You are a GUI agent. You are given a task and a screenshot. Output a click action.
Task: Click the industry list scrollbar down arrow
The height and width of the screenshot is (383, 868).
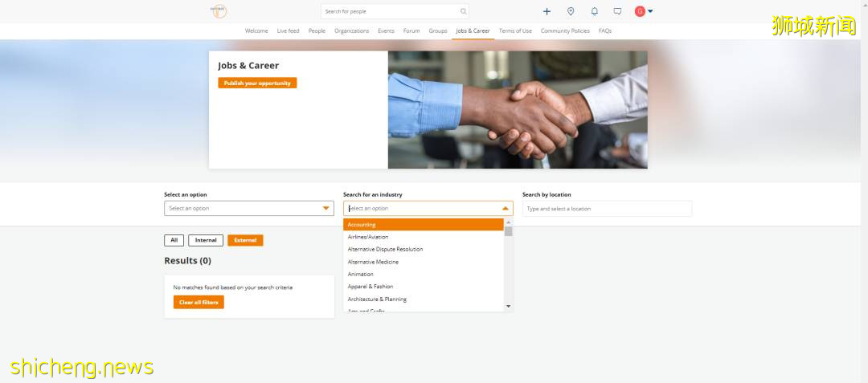tap(508, 306)
